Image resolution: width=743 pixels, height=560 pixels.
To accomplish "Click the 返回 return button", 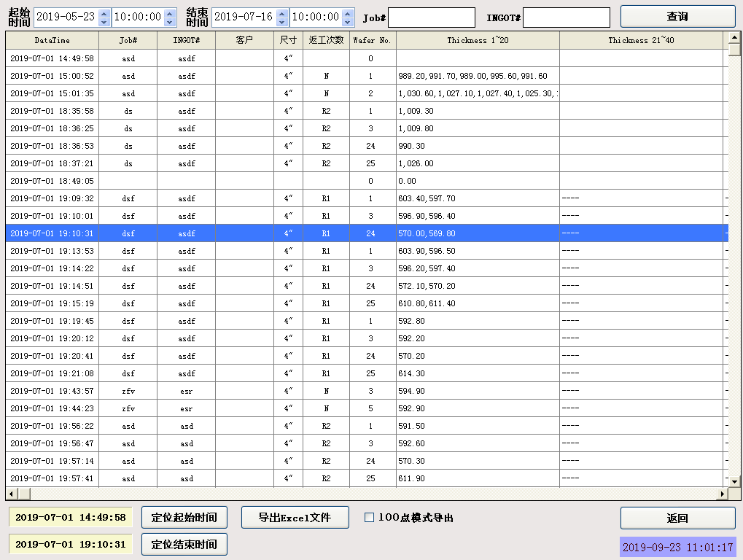I will [677, 518].
